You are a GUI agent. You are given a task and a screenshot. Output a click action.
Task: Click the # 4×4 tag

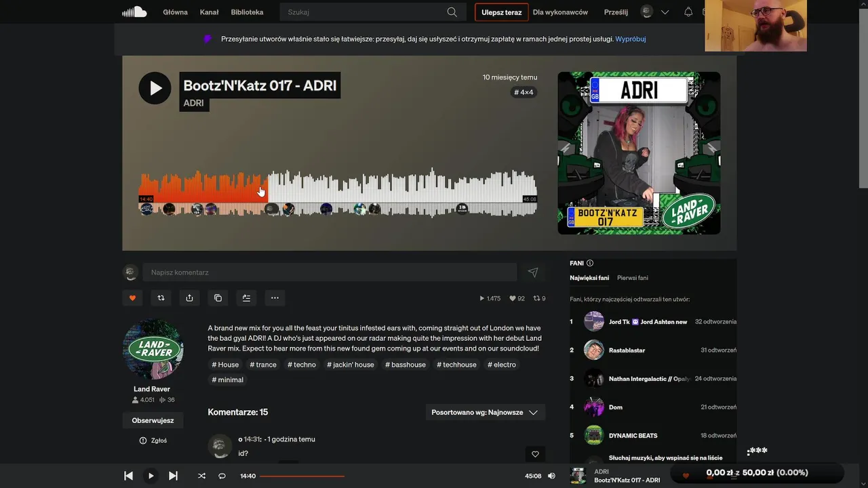524,92
